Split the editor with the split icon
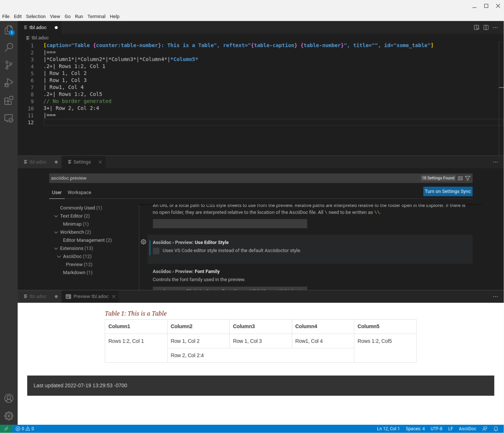 tap(486, 27)
